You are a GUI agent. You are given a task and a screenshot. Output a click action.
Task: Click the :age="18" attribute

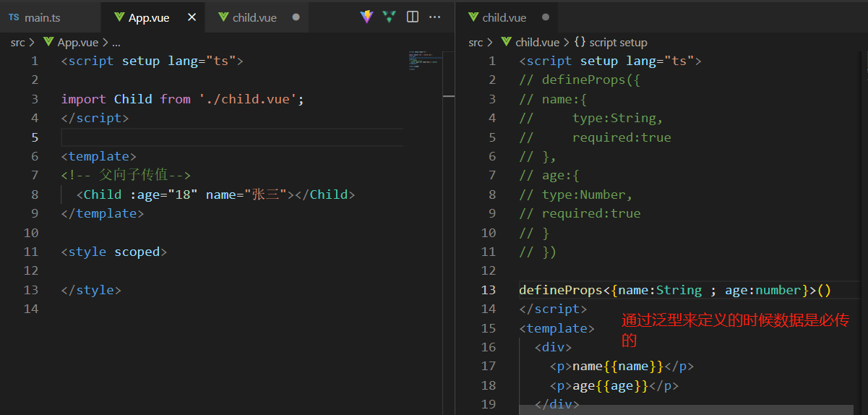164,194
